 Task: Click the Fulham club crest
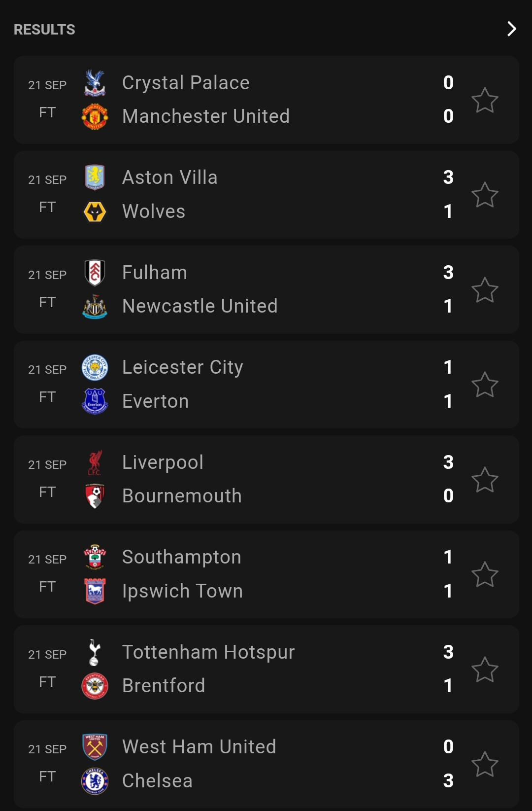[95, 272]
